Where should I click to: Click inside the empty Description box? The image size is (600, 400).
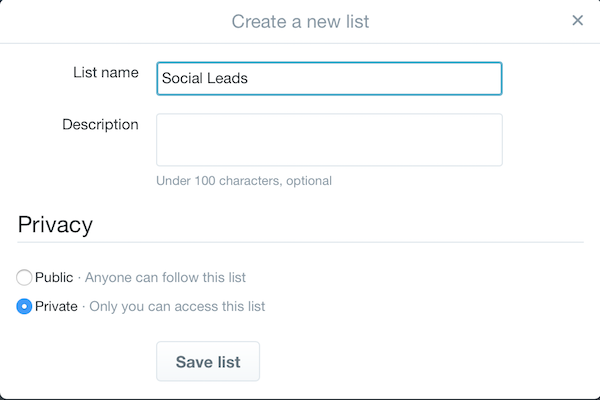point(329,140)
